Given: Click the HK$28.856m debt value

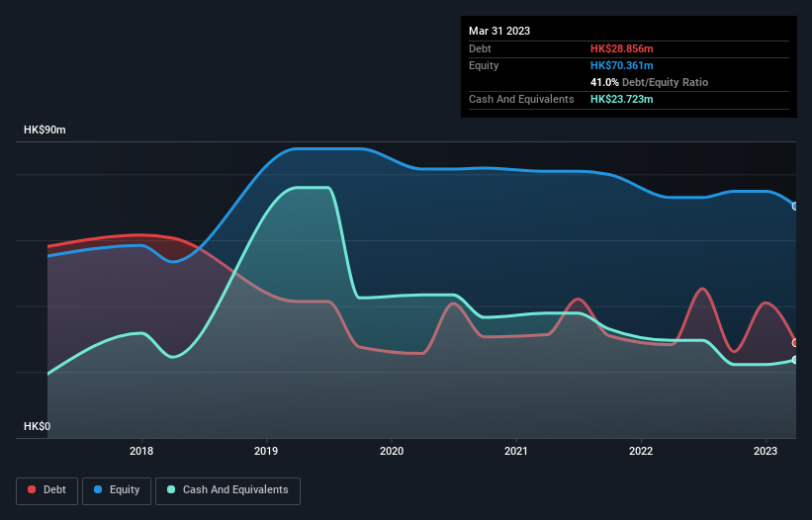Looking at the screenshot, I should click(621, 48).
